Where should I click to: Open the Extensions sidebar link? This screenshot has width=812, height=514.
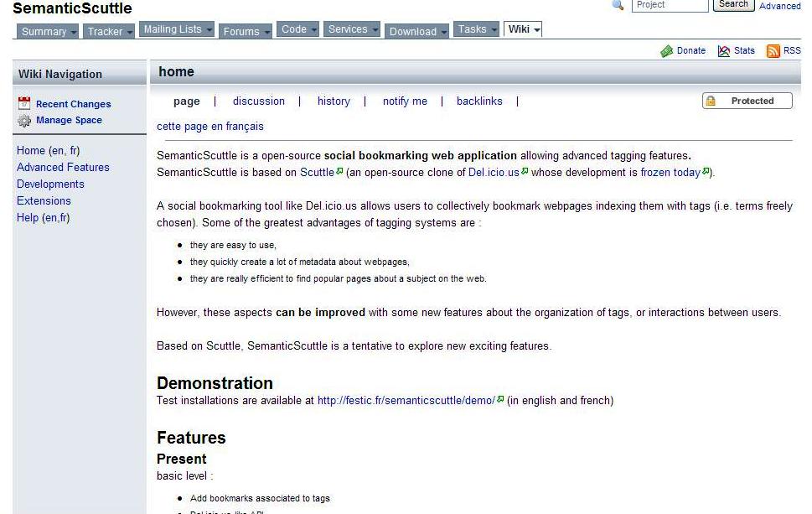pos(44,200)
